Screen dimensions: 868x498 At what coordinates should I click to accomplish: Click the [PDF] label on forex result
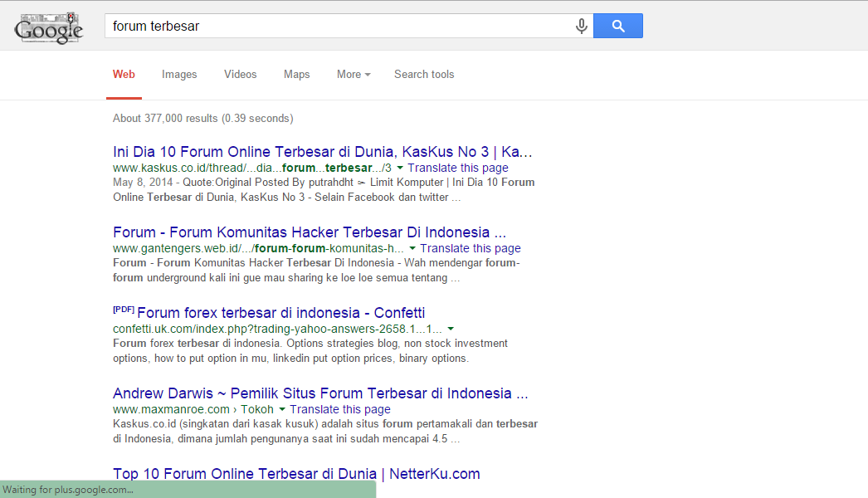(x=124, y=310)
